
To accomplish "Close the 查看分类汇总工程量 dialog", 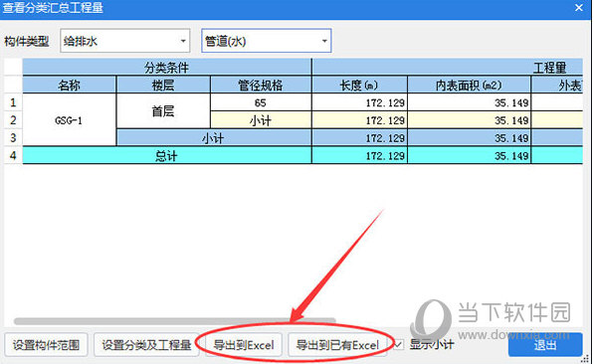I will [x=579, y=8].
